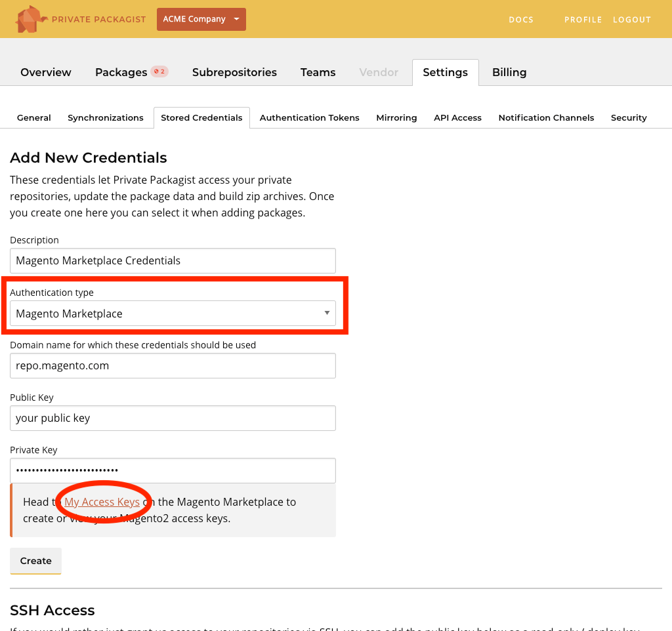Open the DOCS page
The image size is (672, 631).
(520, 19)
